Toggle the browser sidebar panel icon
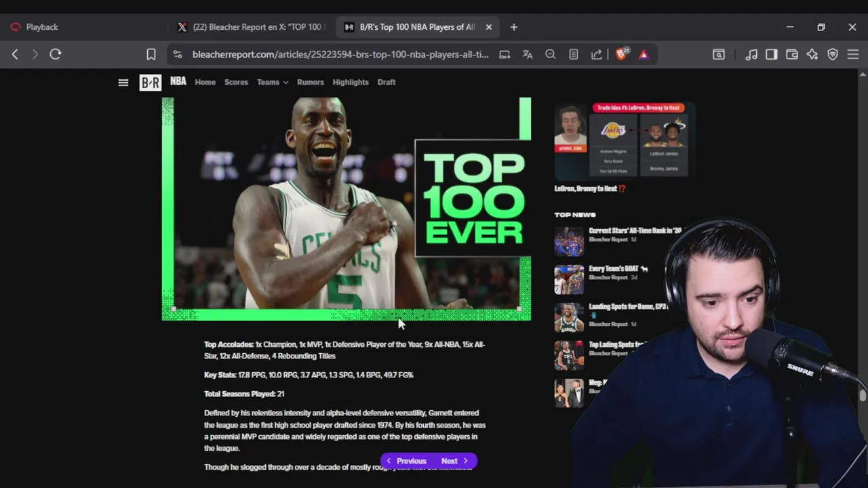The image size is (868, 488). click(x=772, y=54)
